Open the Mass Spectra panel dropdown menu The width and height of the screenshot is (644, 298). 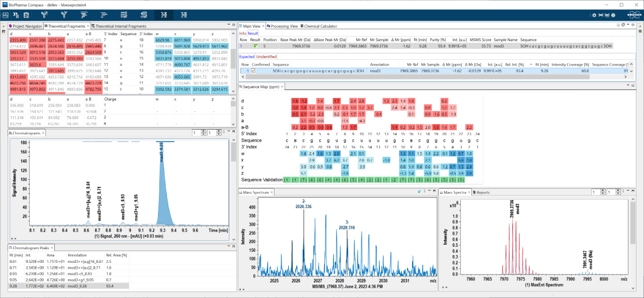623,191
